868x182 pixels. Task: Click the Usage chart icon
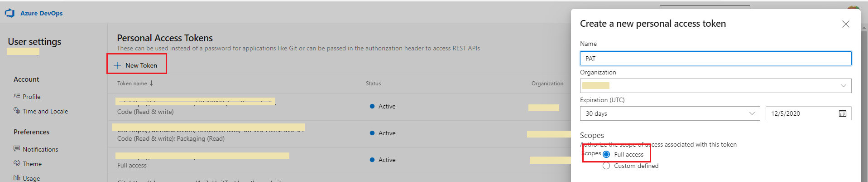(17, 178)
